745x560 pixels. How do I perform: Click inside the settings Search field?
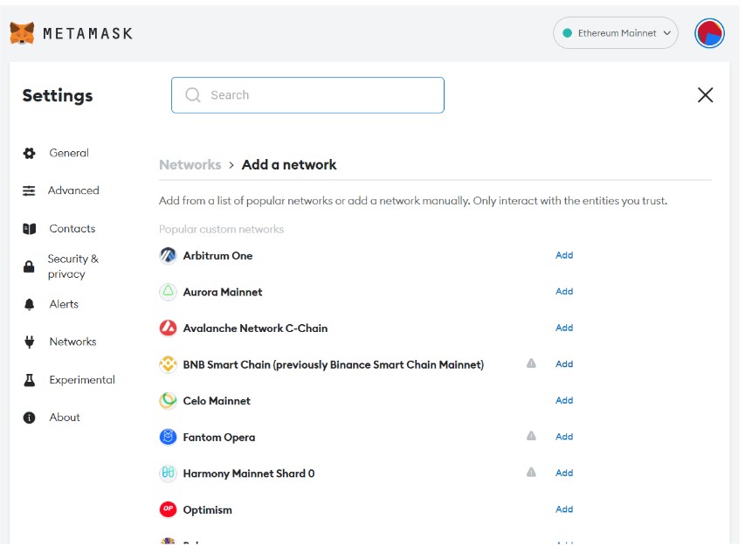point(307,95)
